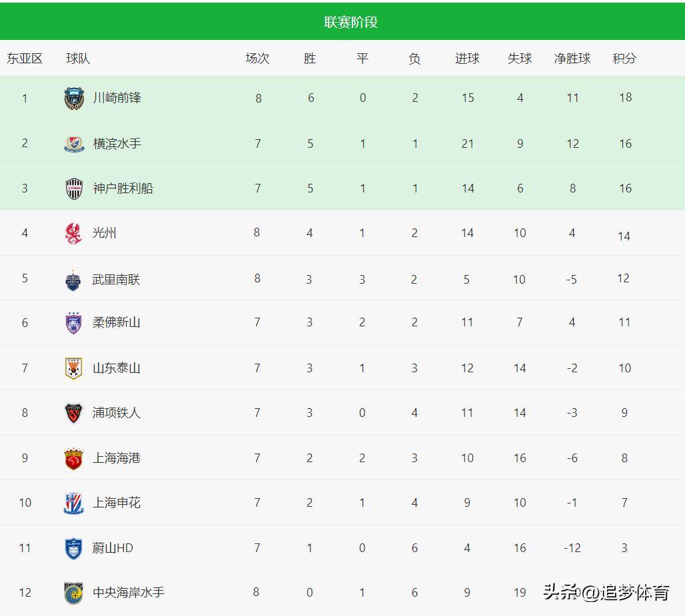Click the 东亚区 region header

point(25,59)
